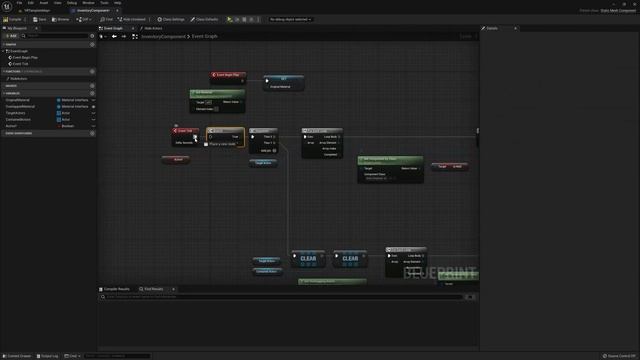
Task: Expand the Macros section
Action: pyautogui.click(x=4, y=86)
